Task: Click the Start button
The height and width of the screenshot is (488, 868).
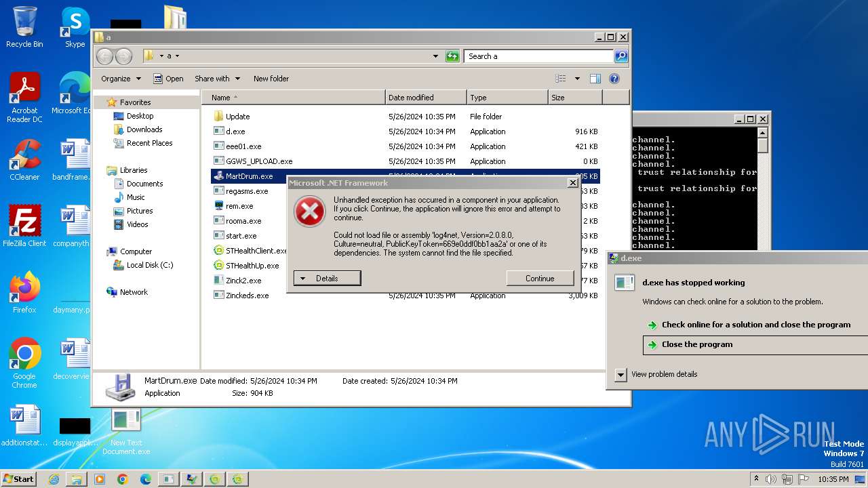Action: 18,479
